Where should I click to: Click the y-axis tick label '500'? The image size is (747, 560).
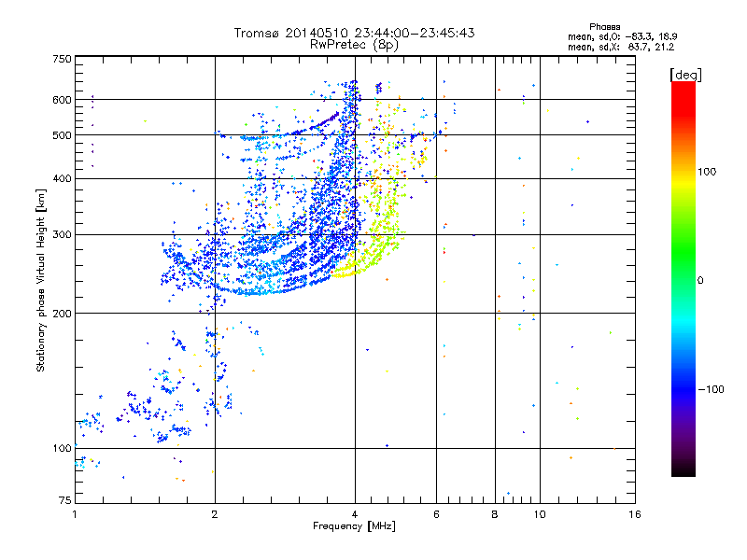[x=62, y=135]
